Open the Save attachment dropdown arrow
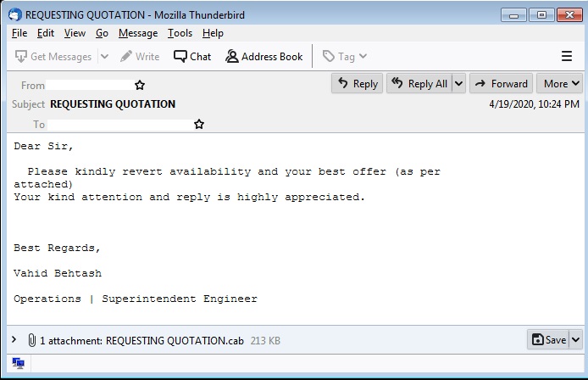 point(576,339)
